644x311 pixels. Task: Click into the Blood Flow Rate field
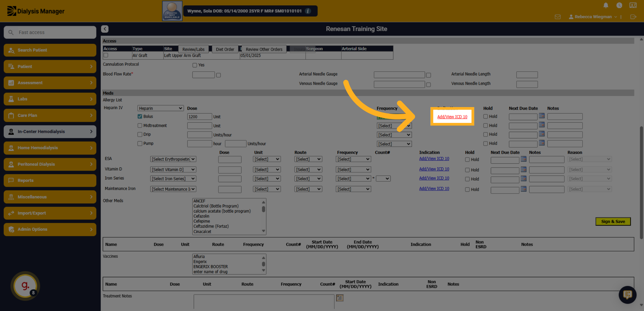pyautogui.click(x=203, y=75)
